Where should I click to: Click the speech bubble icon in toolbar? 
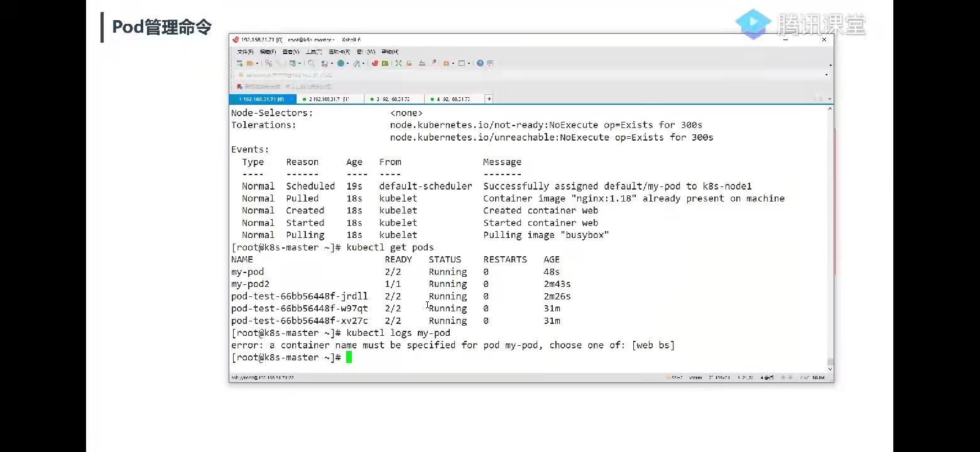coord(490,63)
